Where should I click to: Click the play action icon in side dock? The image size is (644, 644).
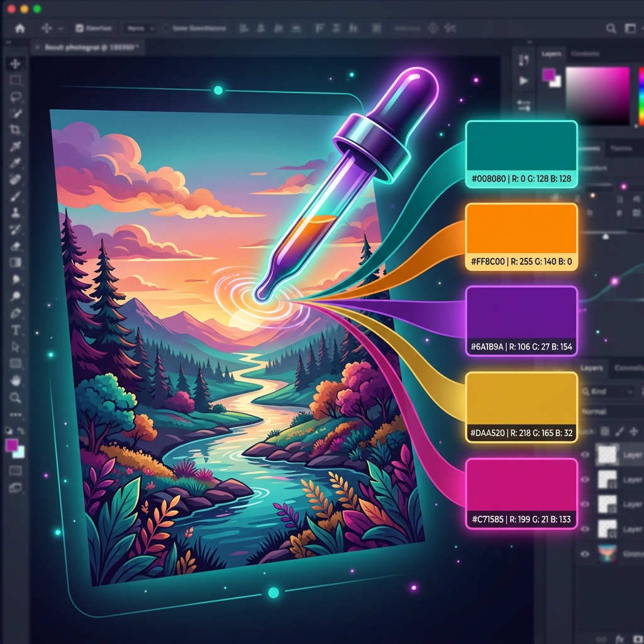pos(523,81)
